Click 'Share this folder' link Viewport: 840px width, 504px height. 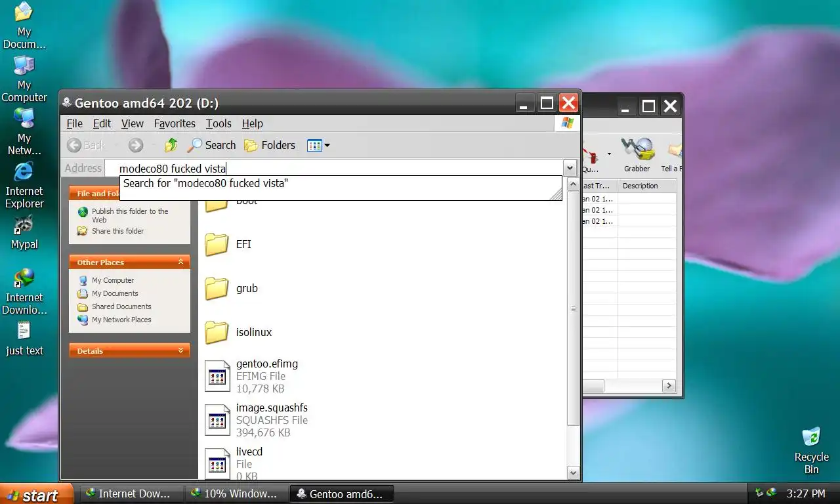[x=110, y=231]
